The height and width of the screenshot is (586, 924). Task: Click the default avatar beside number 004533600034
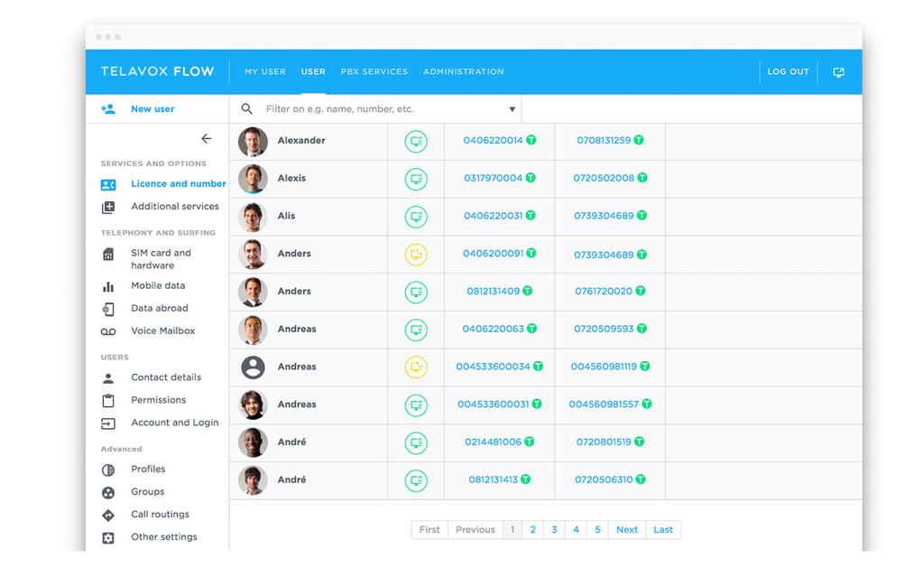coord(253,367)
